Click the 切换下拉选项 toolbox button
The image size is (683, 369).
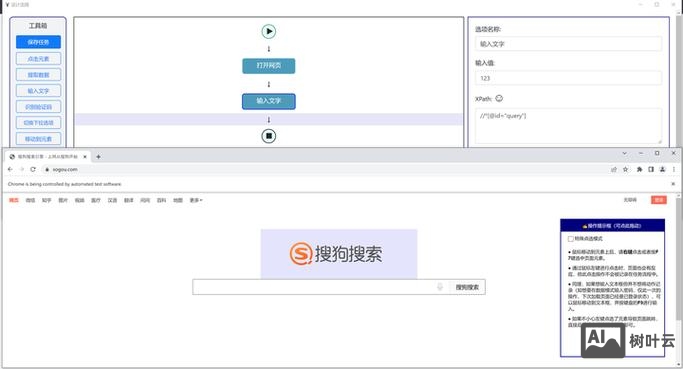click(38, 123)
